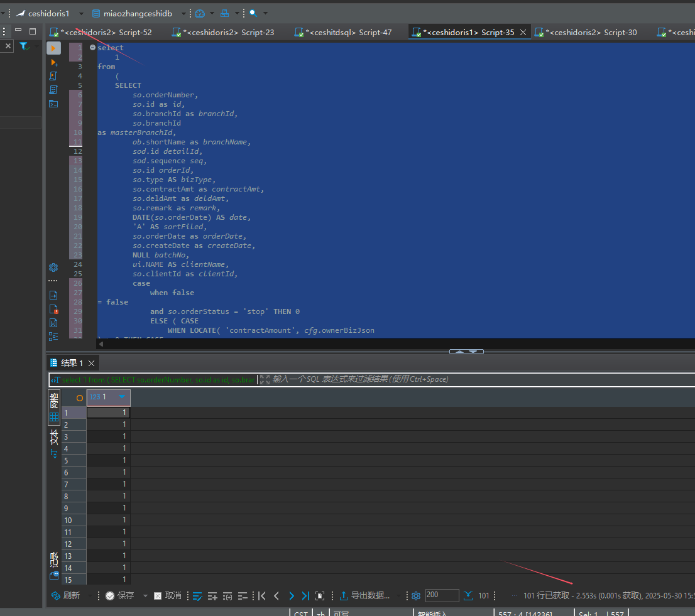695x616 pixels.
Task: Click the 保存 save button
Action: click(120, 596)
